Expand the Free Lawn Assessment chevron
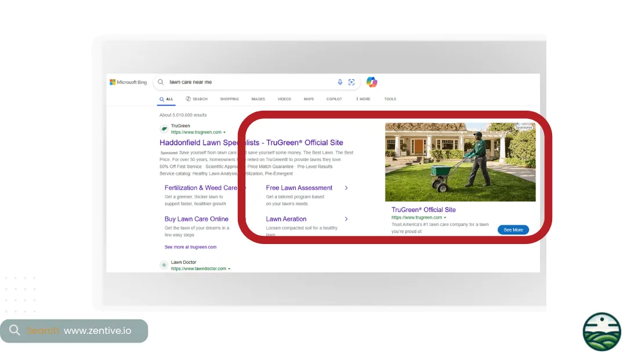Viewport: 638px width, 364px height. pos(346,188)
